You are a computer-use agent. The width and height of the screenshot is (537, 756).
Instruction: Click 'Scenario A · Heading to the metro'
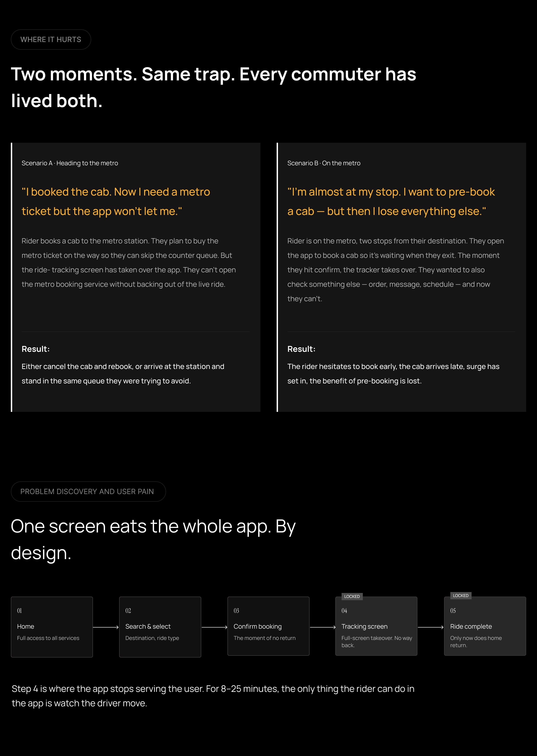click(x=70, y=163)
